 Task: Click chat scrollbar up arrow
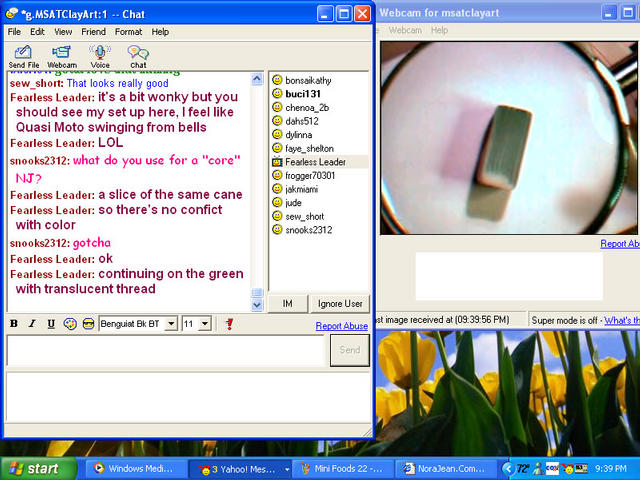coord(257,79)
